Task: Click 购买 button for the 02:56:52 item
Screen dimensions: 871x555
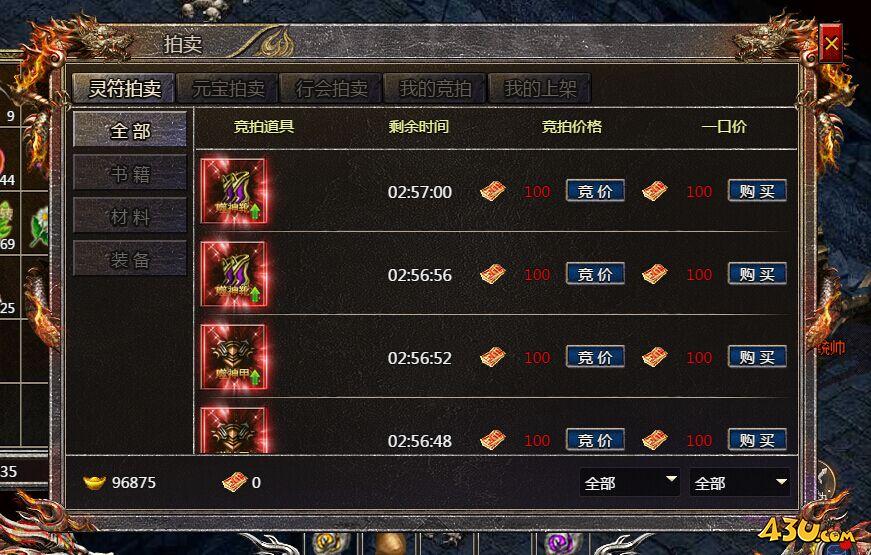Action: [x=757, y=357]
